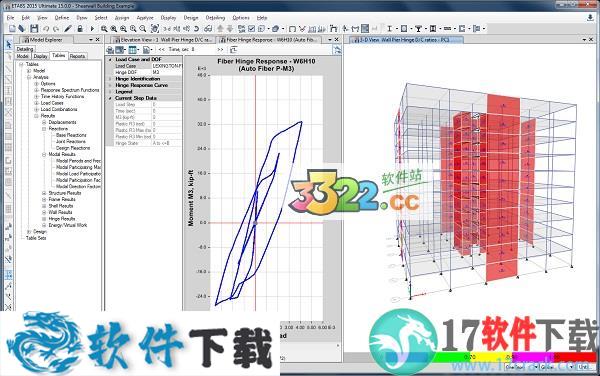Open the Analyze menu
This screenshot has height=376, width=600.
tap(145, 18)
